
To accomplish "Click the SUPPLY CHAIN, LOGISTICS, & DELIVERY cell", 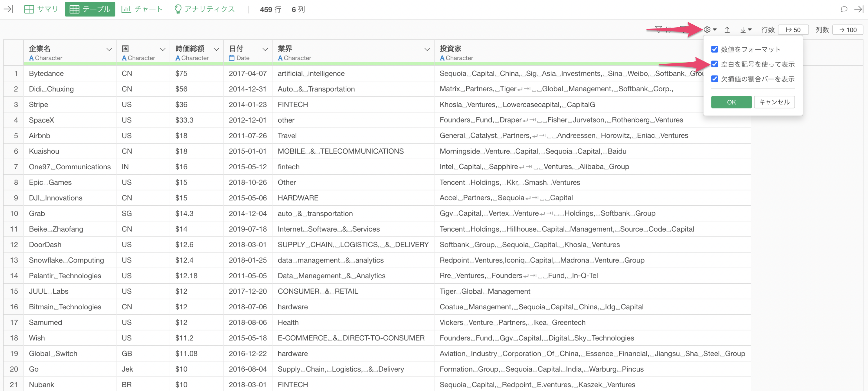I will click(353, 244).
